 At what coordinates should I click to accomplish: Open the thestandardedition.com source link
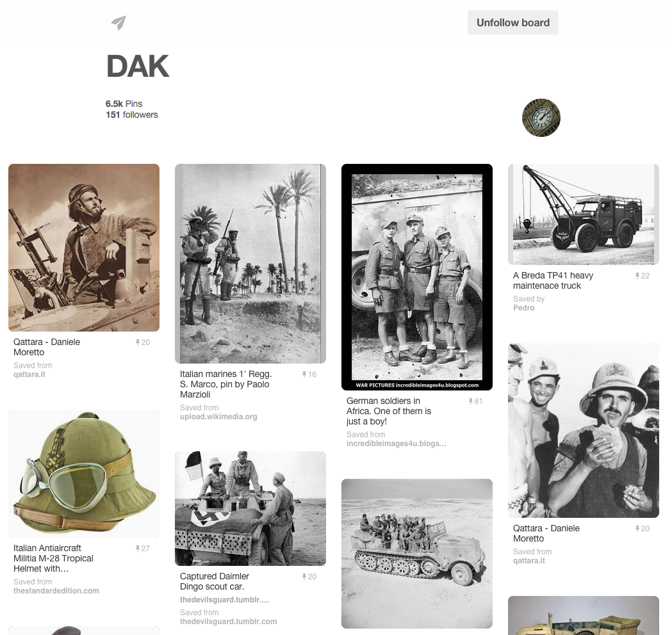pos(56,590)
